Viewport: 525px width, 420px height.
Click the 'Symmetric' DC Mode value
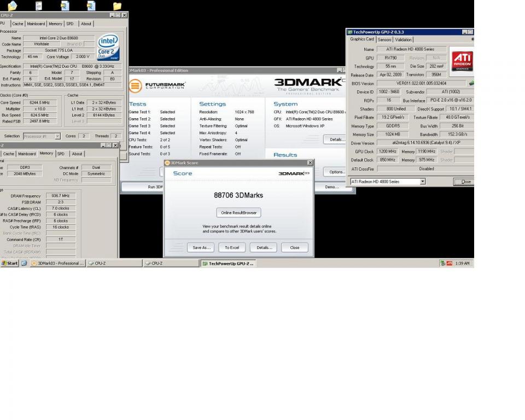(96, 174)
